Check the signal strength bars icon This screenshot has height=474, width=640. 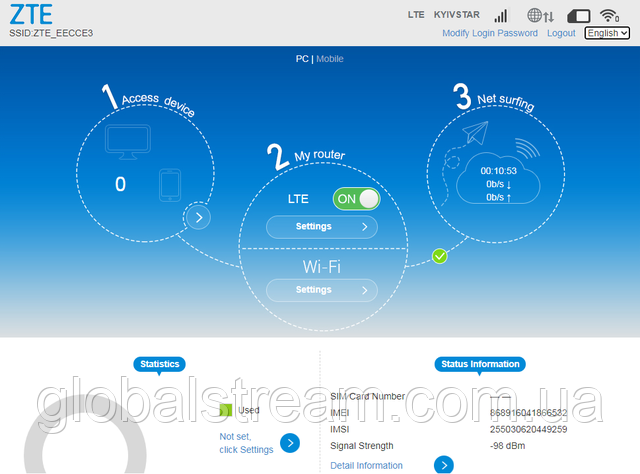[x=501, y=16]
